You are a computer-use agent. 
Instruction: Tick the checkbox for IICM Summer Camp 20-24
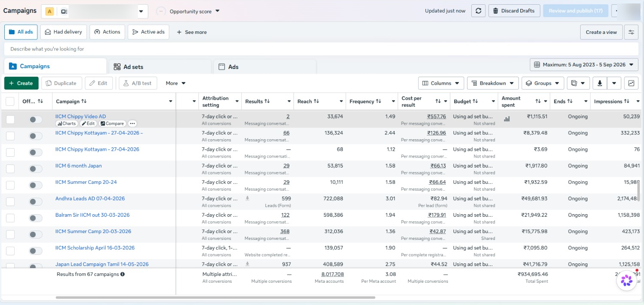tap(10, 185)
